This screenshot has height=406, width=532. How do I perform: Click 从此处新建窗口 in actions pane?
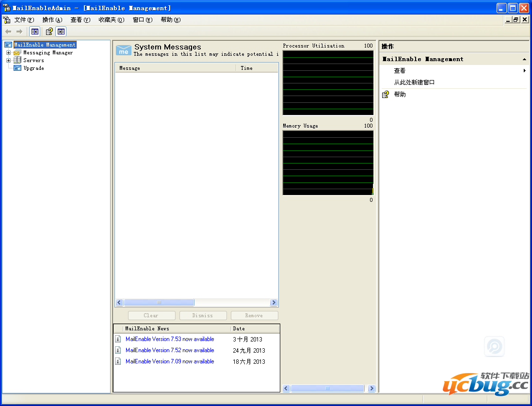coord(414,82)
